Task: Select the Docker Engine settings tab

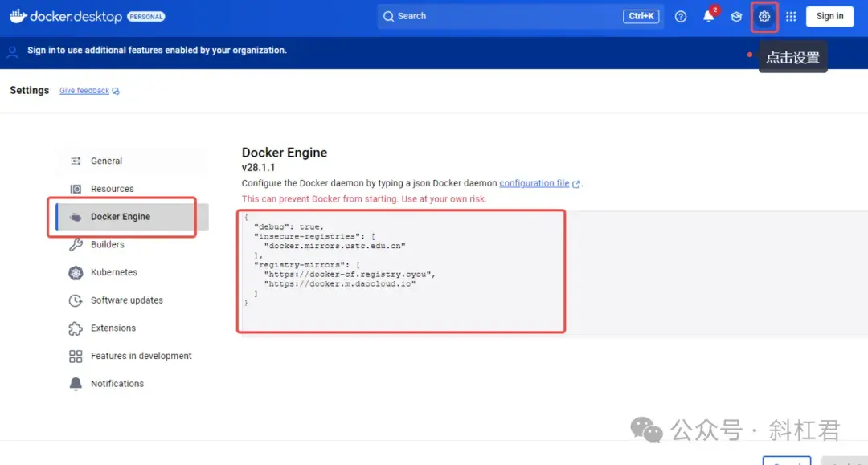Action: (x=121, y=217)
